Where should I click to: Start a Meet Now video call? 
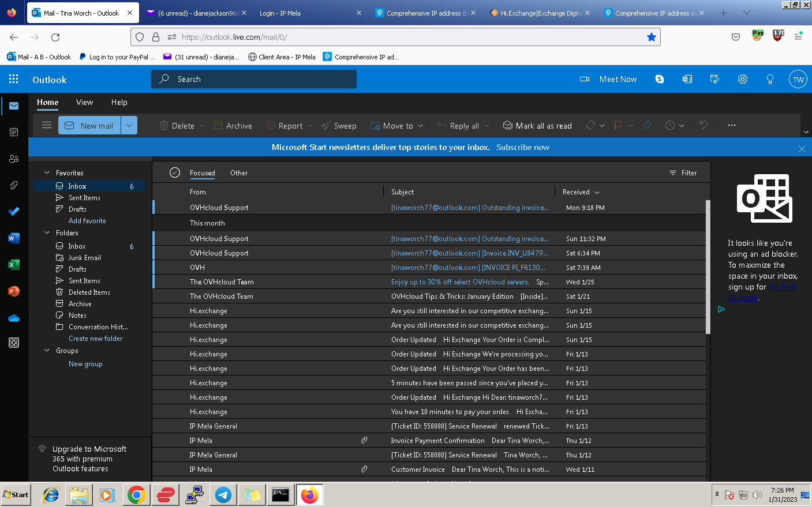tap(608, 79)
